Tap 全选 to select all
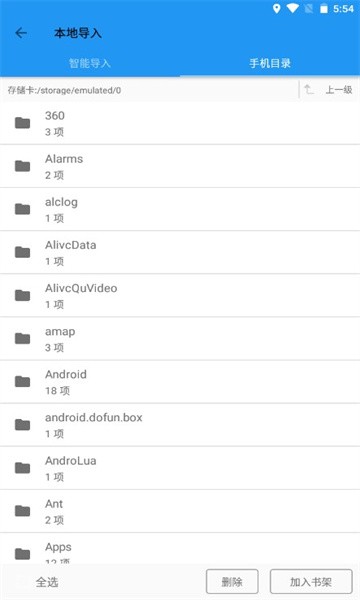This screenshot has width=360, height=600. [x=47, y=582]
